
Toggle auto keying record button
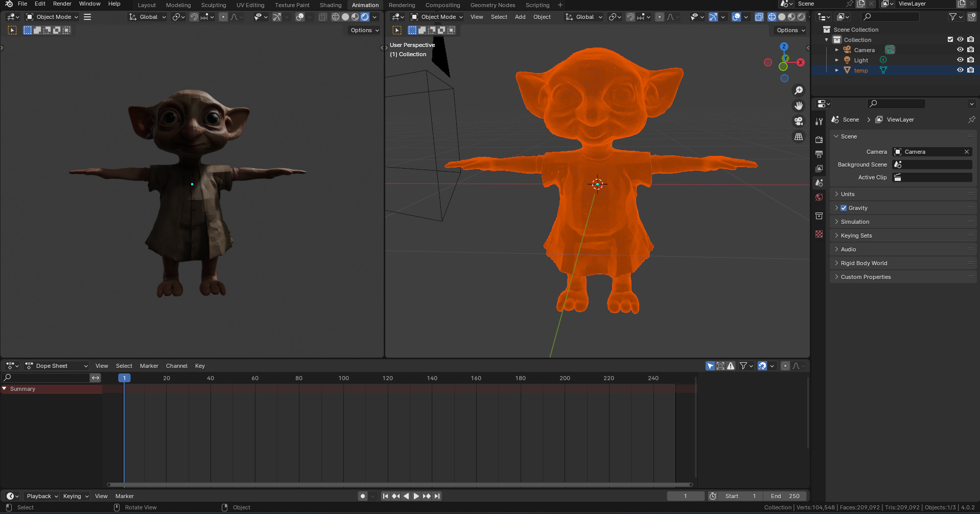[363, 496]
